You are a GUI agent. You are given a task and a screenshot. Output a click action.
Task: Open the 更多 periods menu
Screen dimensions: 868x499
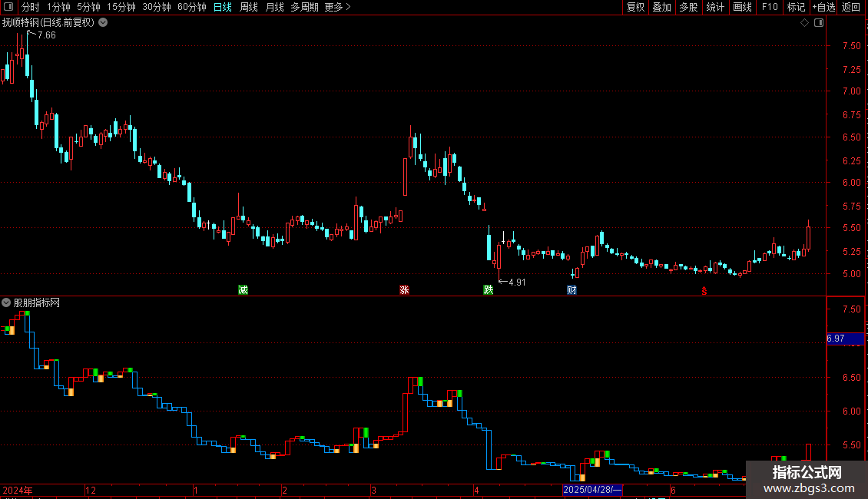(x=337, y=7)
